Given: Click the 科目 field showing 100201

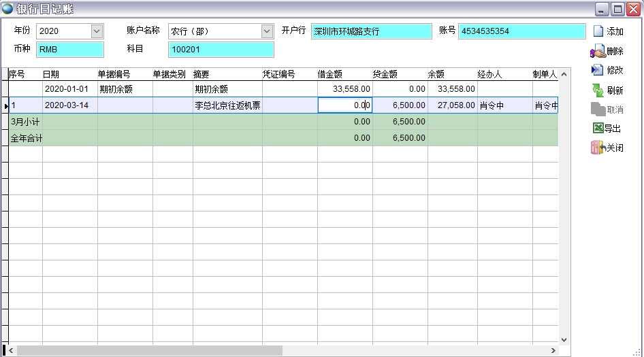Looking at the screenshot, I should pos(221,50).
